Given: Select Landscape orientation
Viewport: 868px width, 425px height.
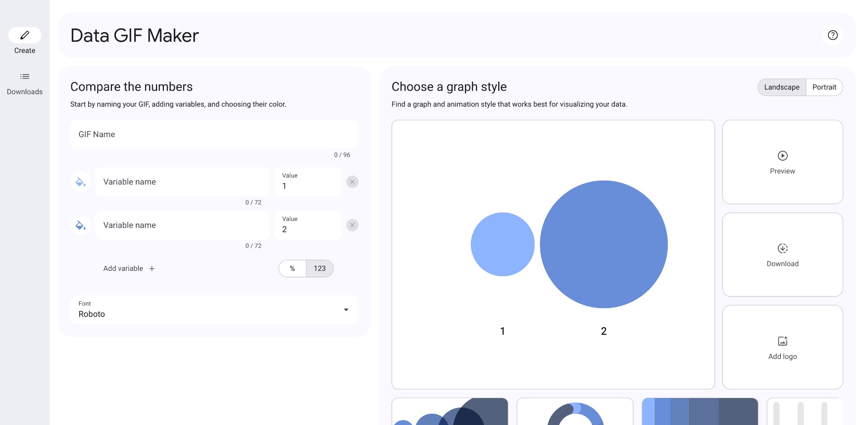Looking at the screenshot, I should [x=782, y=87].
